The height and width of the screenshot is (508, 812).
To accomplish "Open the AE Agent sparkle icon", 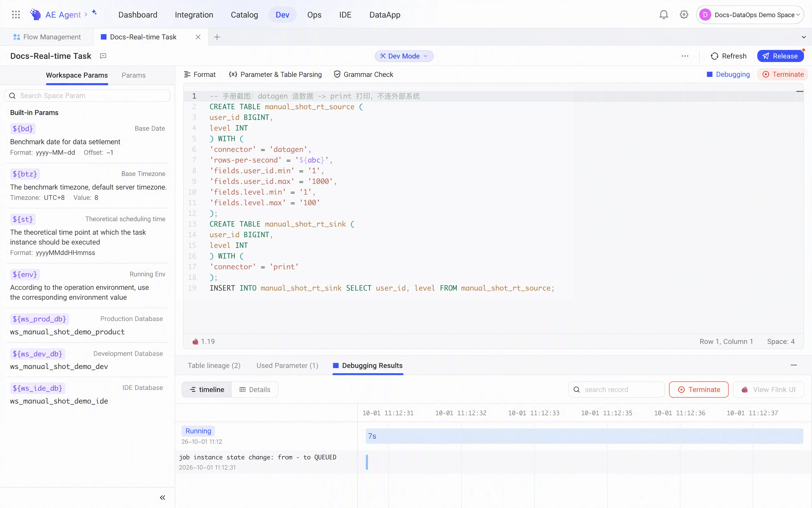I will click(x=94, y=12).
